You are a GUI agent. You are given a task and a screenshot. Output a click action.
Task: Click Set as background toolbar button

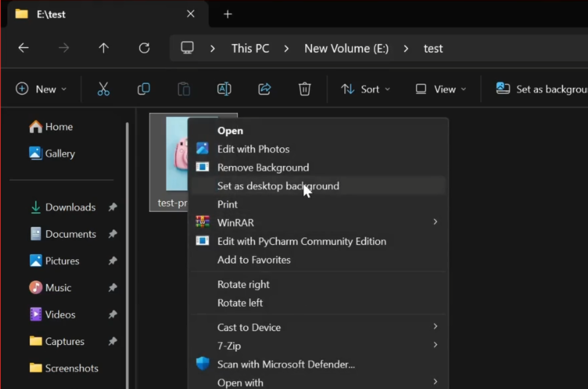click(x=541, y=89)
